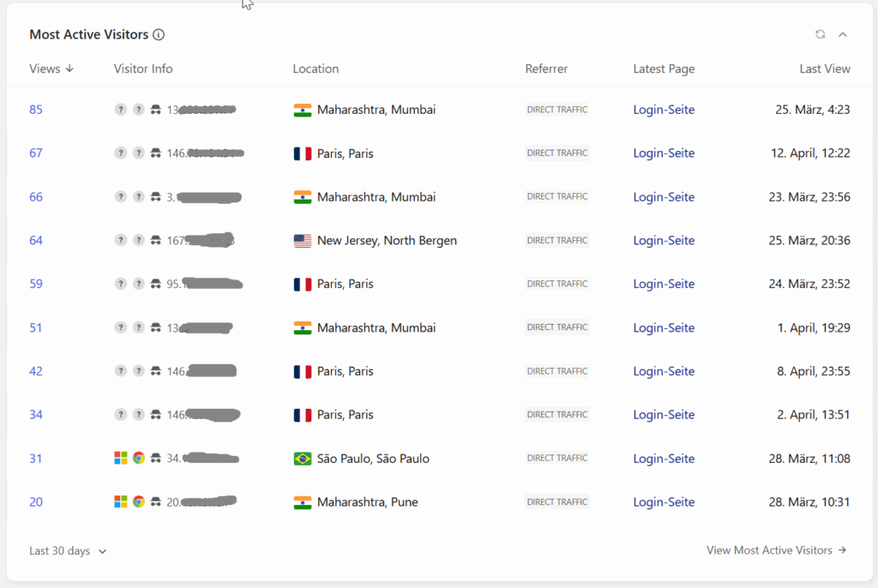Open Login-Seite for New Jersey visitor

(664, 240)
